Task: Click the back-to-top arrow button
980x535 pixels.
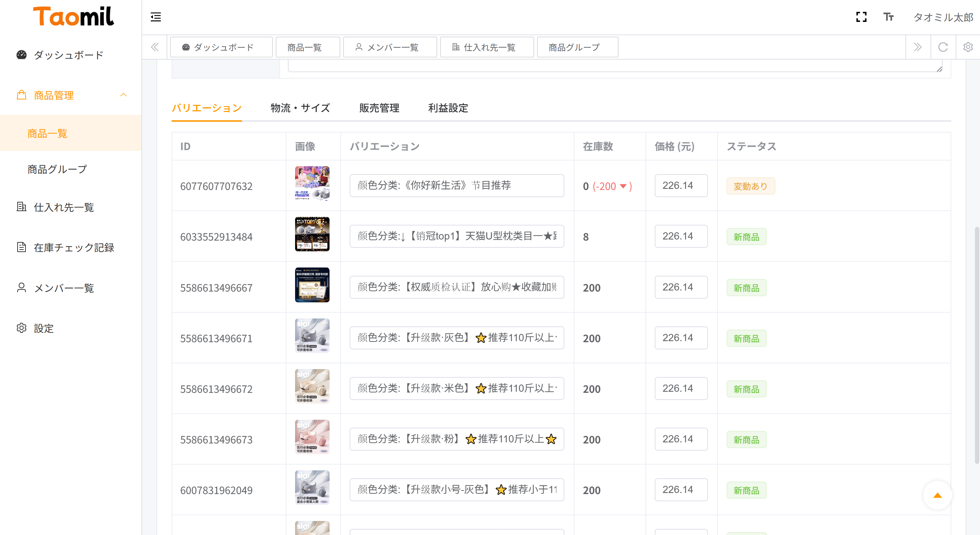Action: (937, 495)
